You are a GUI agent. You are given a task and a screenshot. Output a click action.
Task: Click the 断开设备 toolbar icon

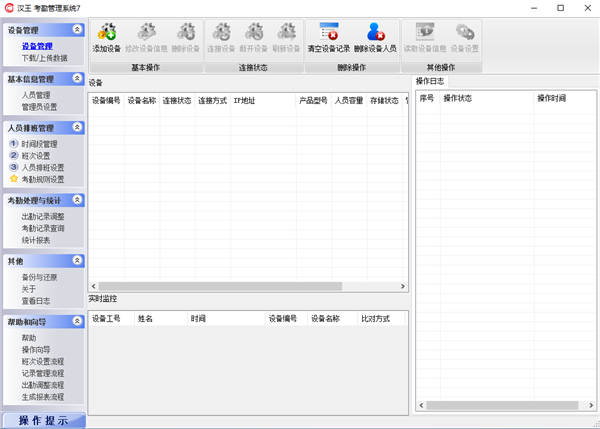point(254,32)
